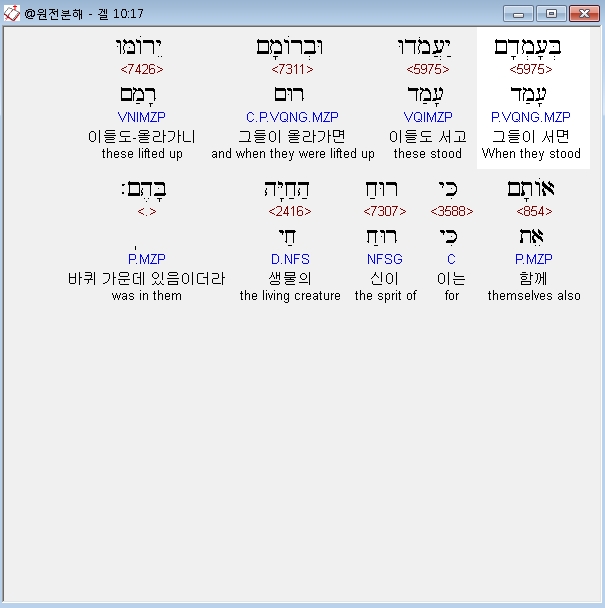Click Strong's number <5975> in highlighted word
The height and width of the screenshot is (608, 605).
pyautogui.click(x=531, y=69)
